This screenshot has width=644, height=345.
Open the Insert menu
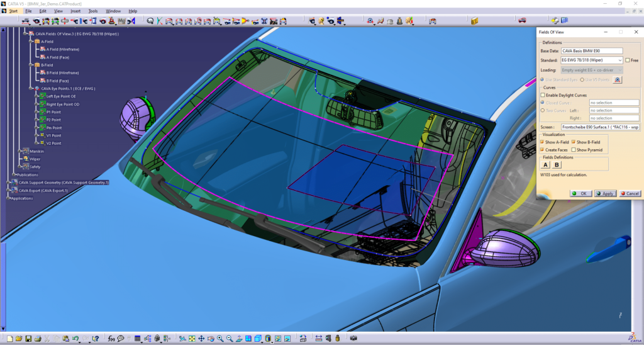pyautogui.click(x=75, y=11)
